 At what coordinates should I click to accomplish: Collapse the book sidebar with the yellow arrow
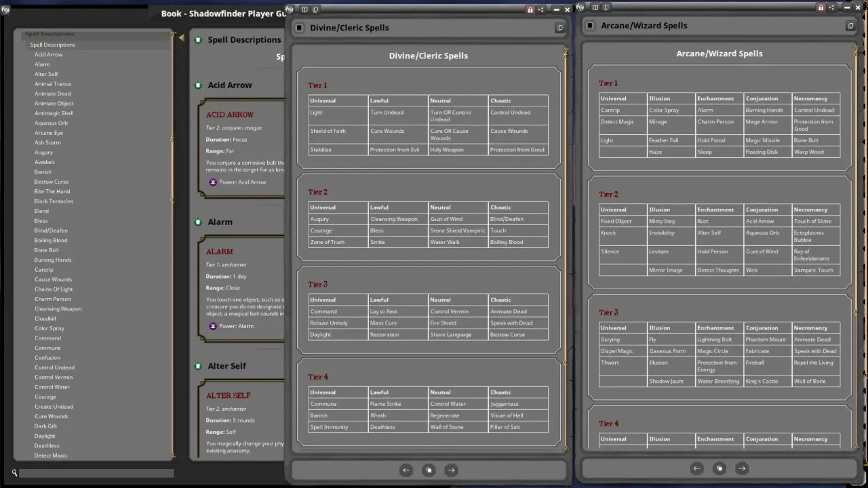click(182, 38)
